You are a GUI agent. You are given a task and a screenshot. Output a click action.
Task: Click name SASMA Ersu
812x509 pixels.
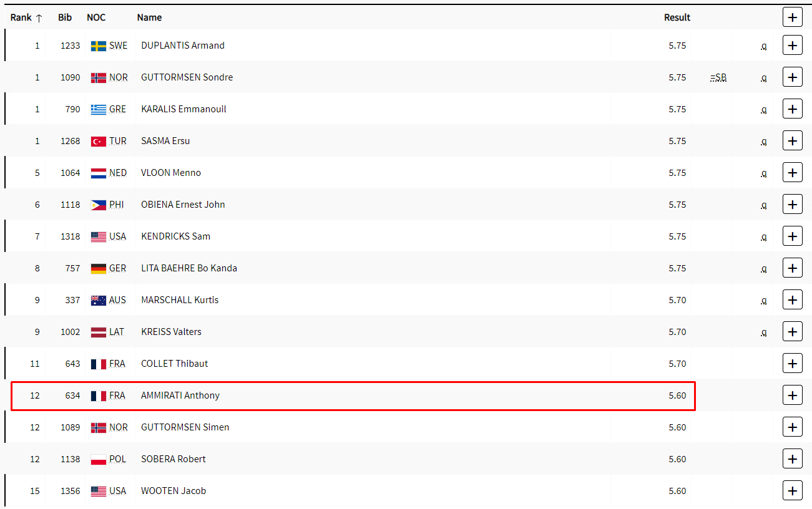165,141
